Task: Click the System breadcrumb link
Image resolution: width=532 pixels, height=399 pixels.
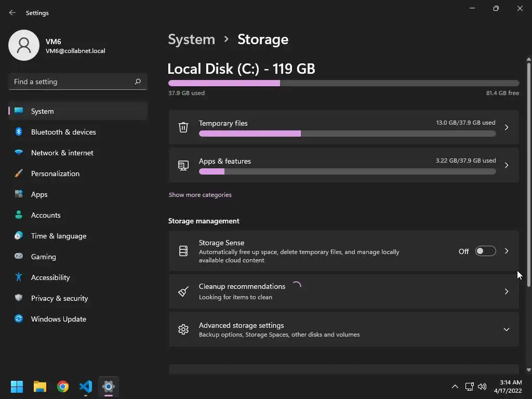Action: click(x=191, y=39)
